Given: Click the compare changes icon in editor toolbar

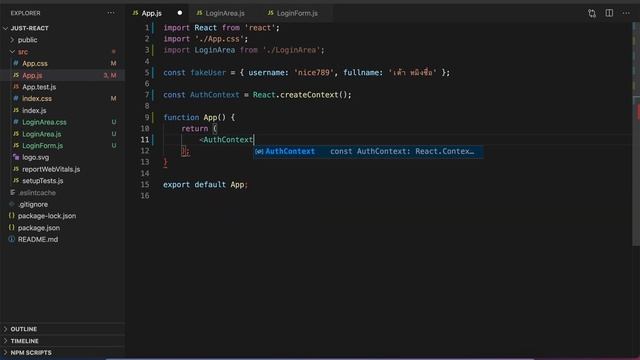Looking at the screenshot, I should (592, 13).
